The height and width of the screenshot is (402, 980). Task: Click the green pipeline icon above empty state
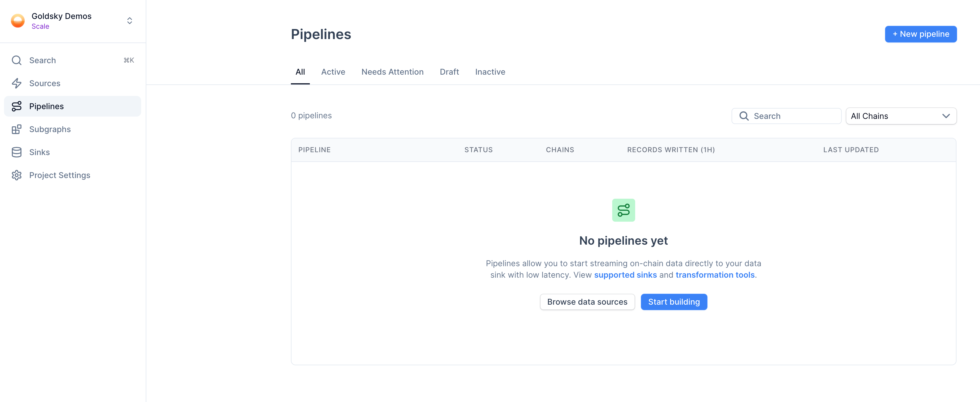[623, 210]
